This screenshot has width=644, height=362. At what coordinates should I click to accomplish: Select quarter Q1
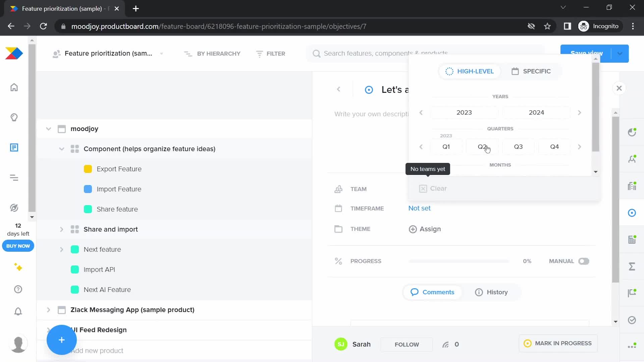(446, 147)
